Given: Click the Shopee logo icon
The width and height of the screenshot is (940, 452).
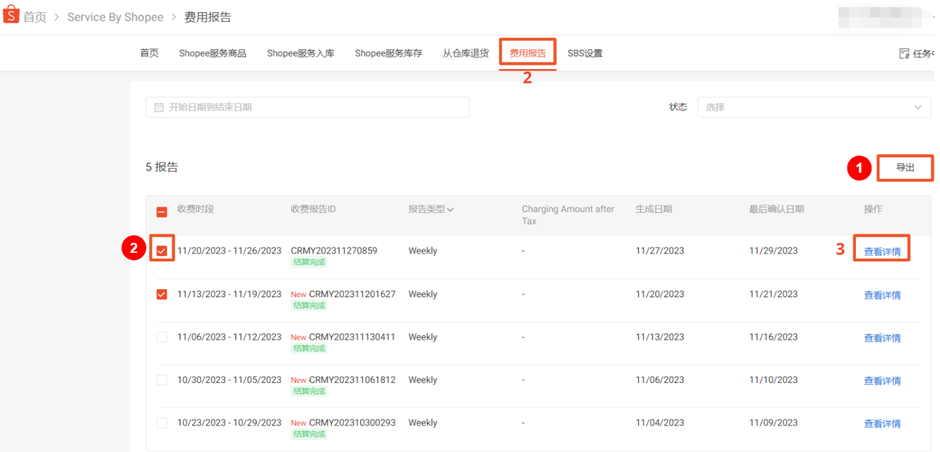Looking at the screenshot, I should [x=11, y=16].
